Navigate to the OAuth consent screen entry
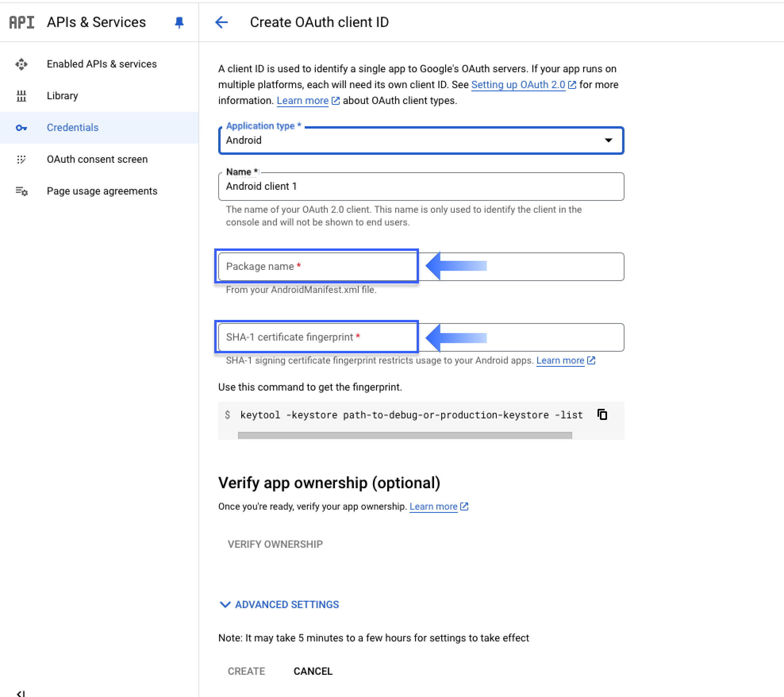 [x=97, y=159]
